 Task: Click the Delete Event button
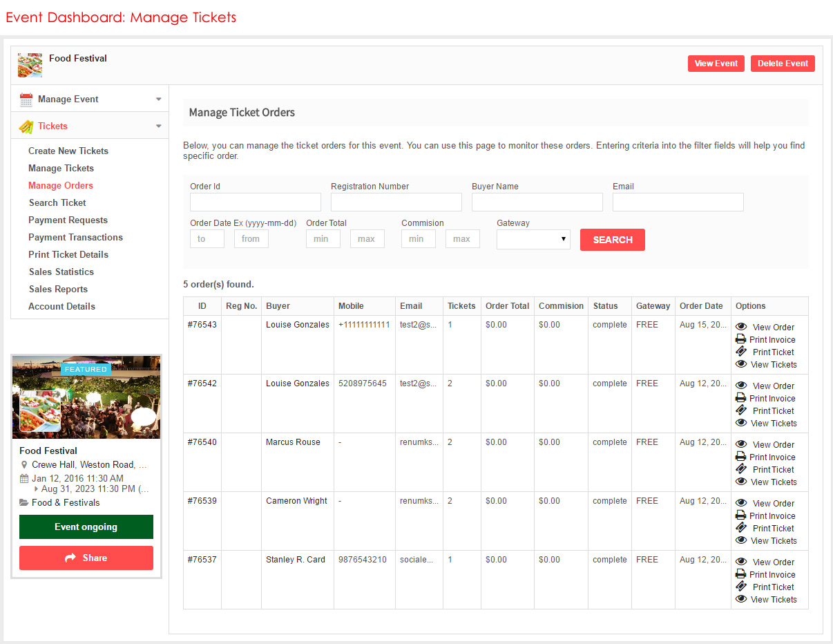[x=783, y=64]
